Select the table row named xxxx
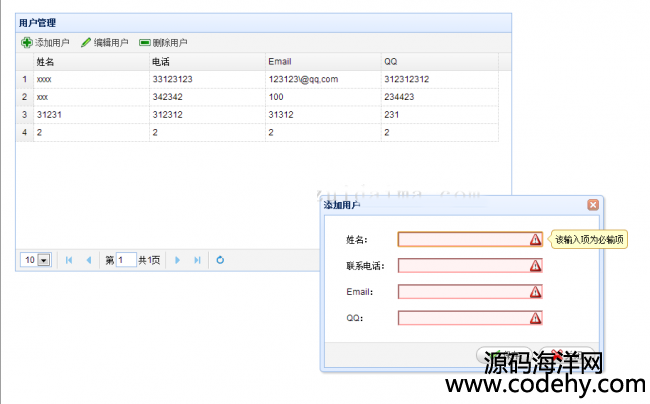This screenshot has height=404, width=650. click(x=90, y=79)
